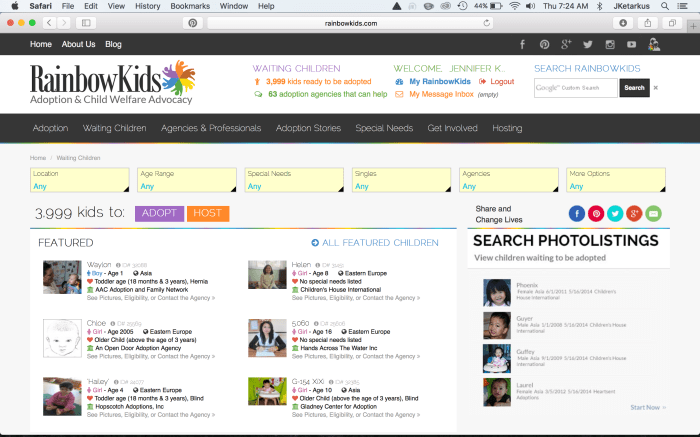The width and height of the screenshot is (700, 437).
Task: Open the Waiting Children nav menu
Action: point(115,128)
